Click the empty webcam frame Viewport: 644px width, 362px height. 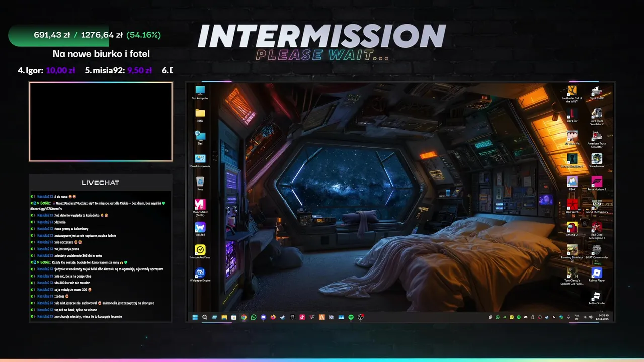(101, 122)
